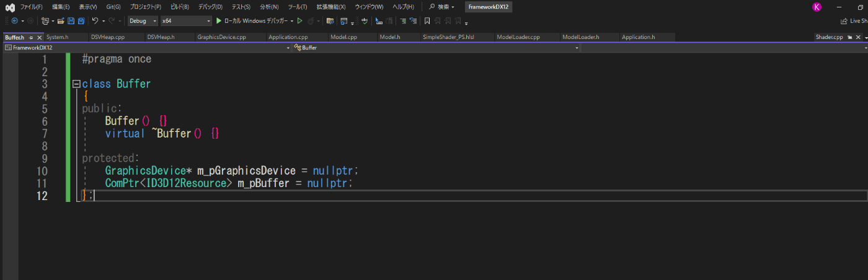Open the ファイル(F) menu
The height and width of the screenshot is (280, 868).
click(x=31, y=7)
